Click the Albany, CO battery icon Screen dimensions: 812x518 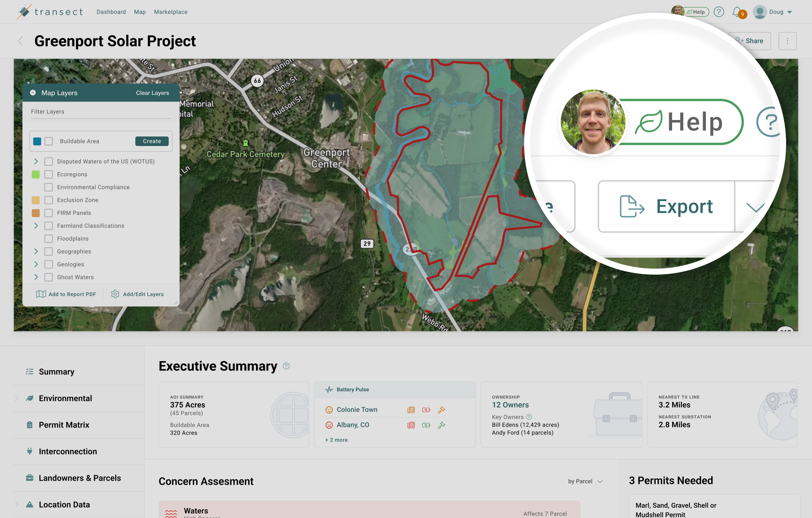pyautogui.click(x=426, y=425)
